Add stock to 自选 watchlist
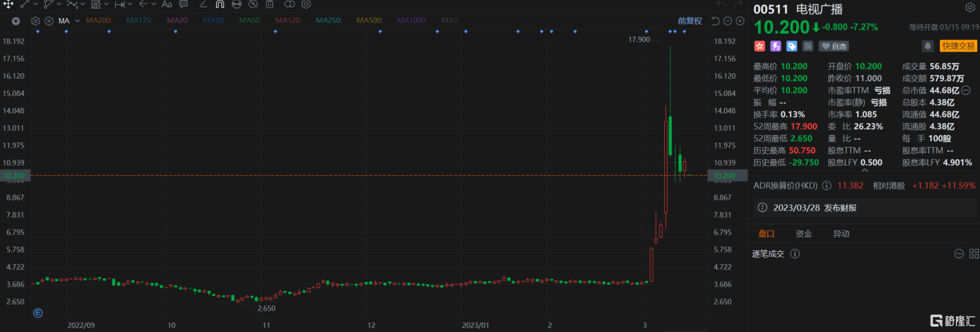Viewport: 980px width, 332px height. pos(834,46)
